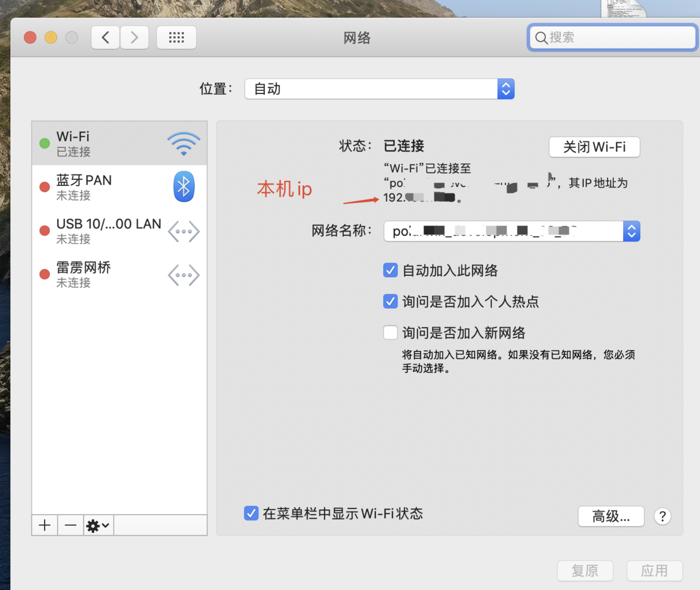Click the back navigation arrow

coord(105,37)
